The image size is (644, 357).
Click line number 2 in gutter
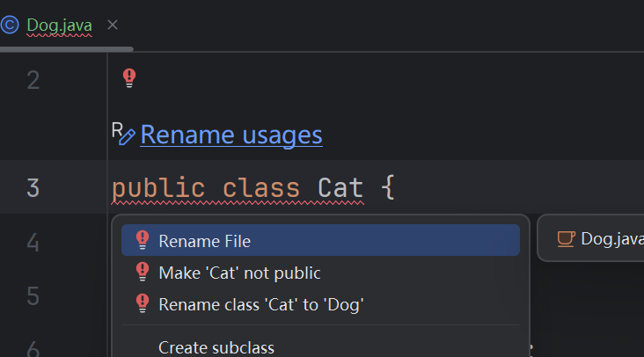[33, 80]
